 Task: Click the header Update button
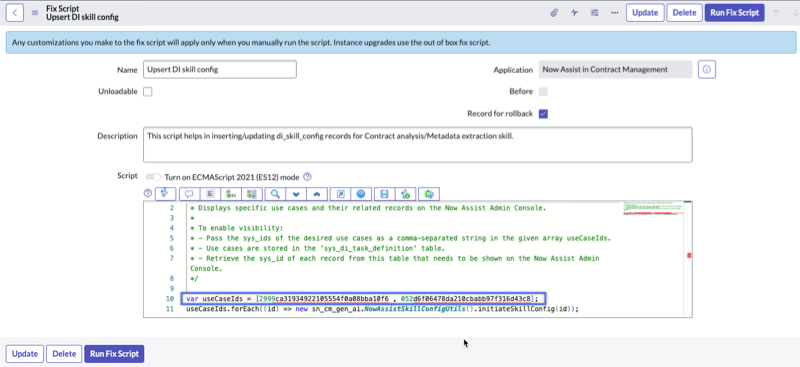pos(645,13)
